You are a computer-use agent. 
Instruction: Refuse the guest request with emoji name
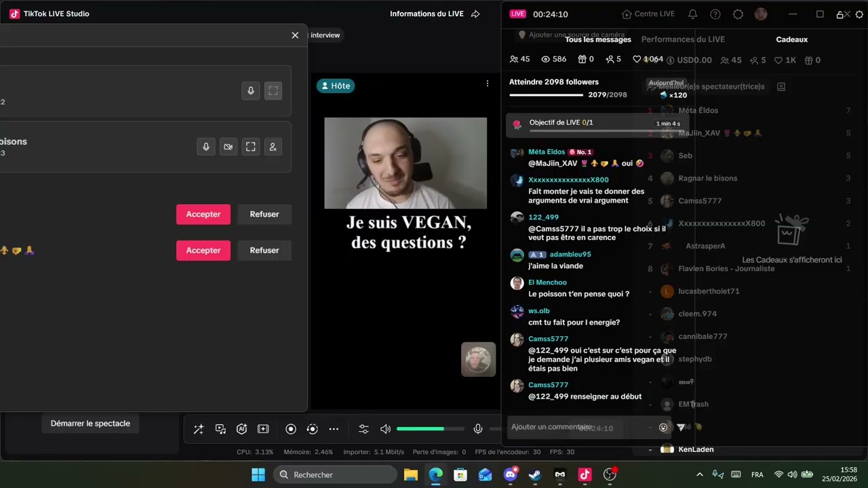264,250
